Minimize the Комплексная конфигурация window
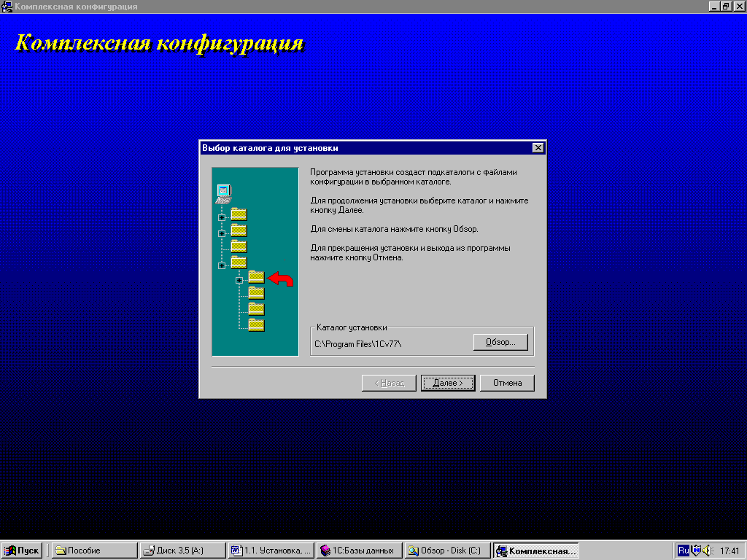Image resolution: width=747 pixels, height=560 pixels. coord(713,7)
